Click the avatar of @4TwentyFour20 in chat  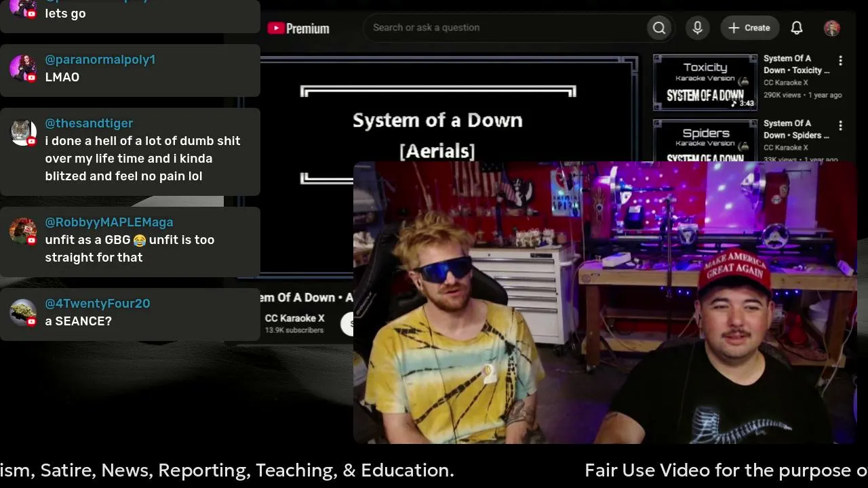click(x=23, y=312)
